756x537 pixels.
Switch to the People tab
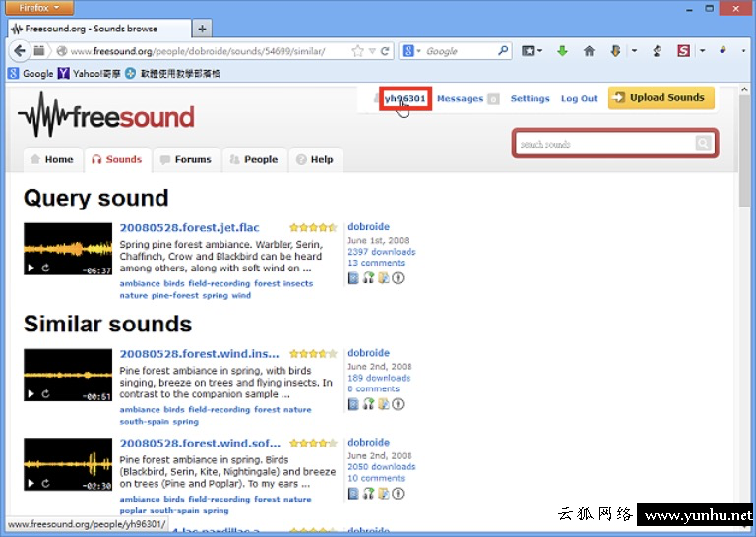254,160
